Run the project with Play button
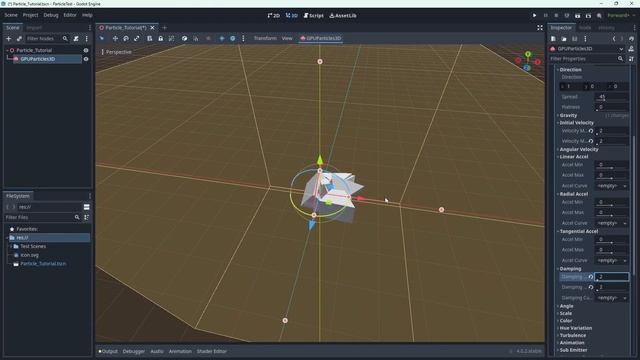 [x=534, y=16]
